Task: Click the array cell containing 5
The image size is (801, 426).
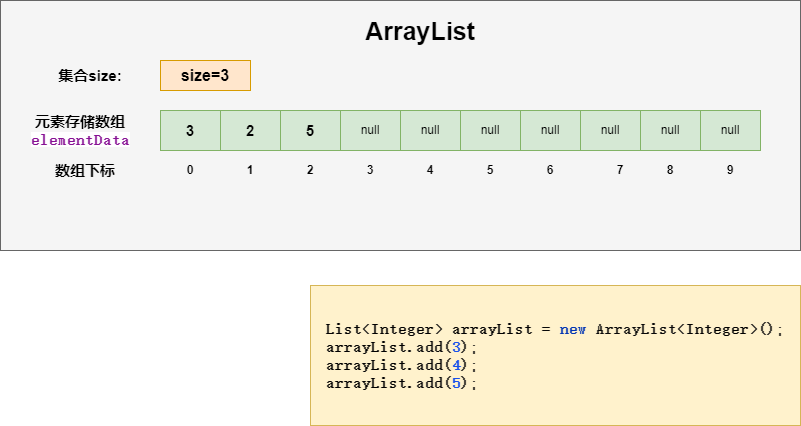Action: tap(310, 130)
